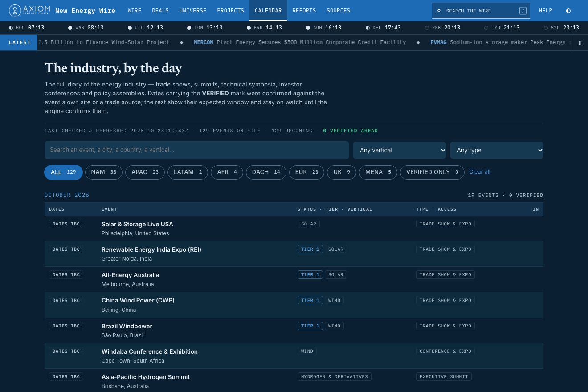
Task: Toggle the APAC region filter chip
Action: tap(145, 172)
